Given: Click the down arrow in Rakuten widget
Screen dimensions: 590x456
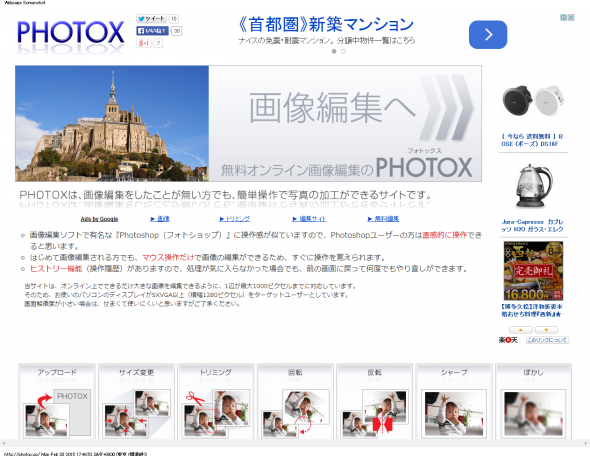Looking at the screenshot, I should click(546, 330).
